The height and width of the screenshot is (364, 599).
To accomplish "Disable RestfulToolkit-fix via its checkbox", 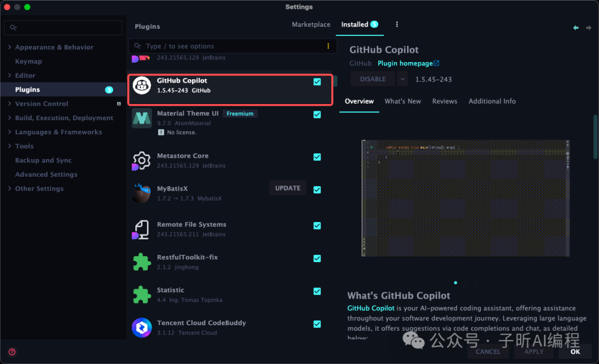I will (317, 258).
